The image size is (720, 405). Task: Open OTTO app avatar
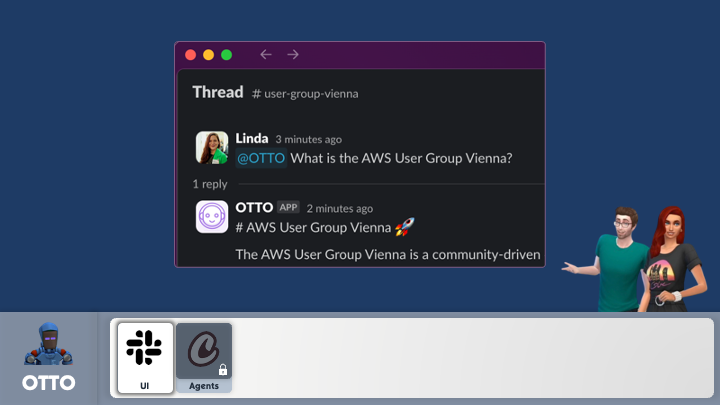point(212,216)
